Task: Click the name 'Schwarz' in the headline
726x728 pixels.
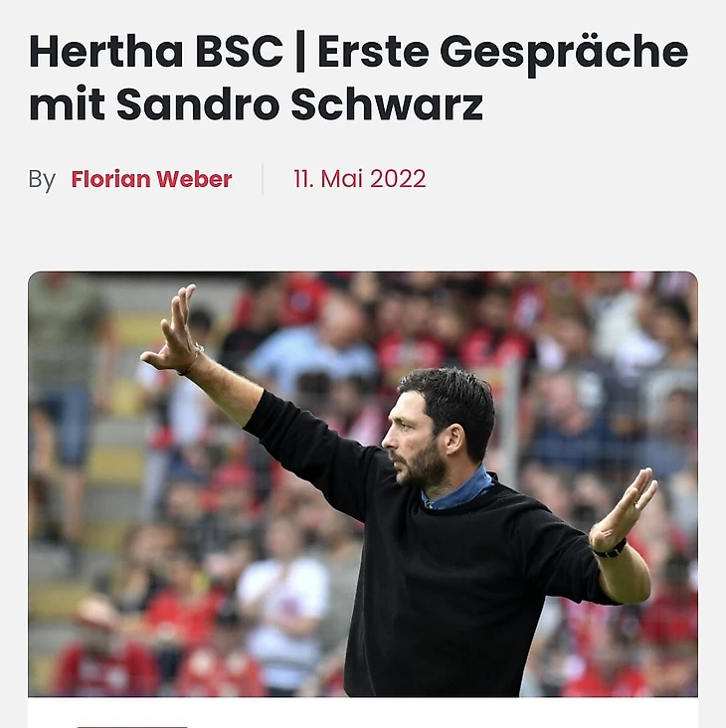Action: (x=387, y=103)
